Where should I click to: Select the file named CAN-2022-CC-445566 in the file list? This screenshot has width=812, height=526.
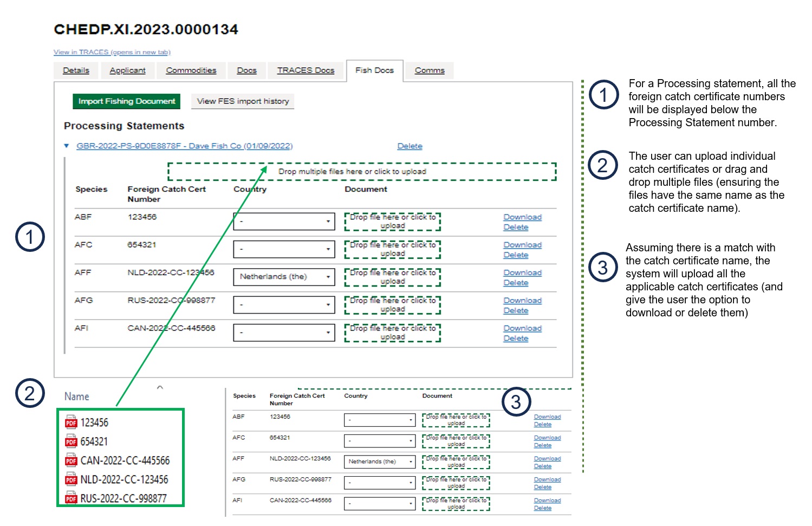pyautogui.click(x=125, y=460)
